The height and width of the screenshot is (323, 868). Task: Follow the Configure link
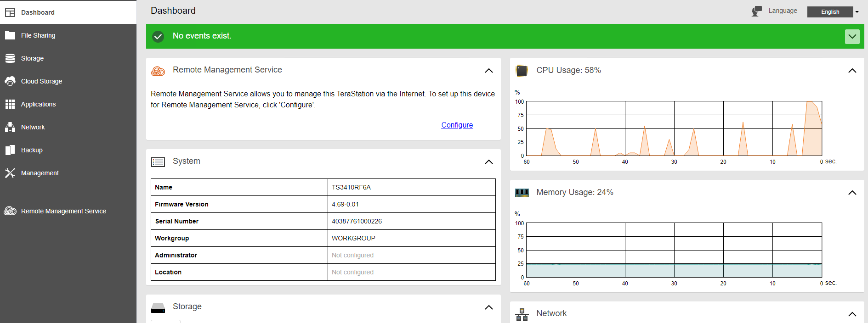(457, 125)
